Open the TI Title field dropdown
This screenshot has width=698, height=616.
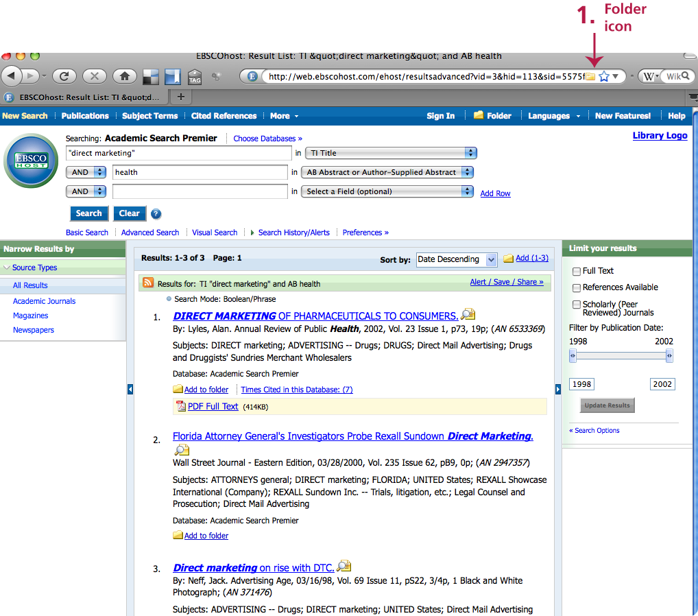tap(392, 153)
